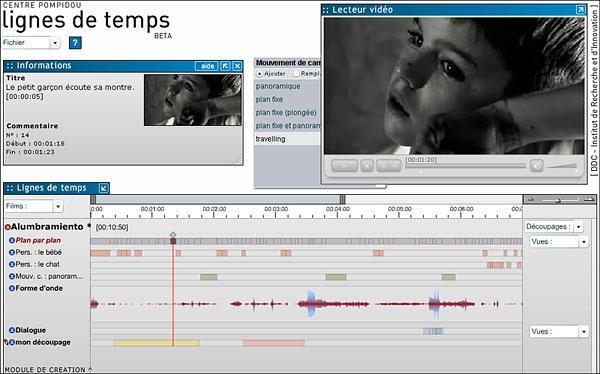Image resolution: width=600 pixels, height=374 pixels.
Task: Collapse the Lignes de temps panel icon
Action: pos(103,188)
